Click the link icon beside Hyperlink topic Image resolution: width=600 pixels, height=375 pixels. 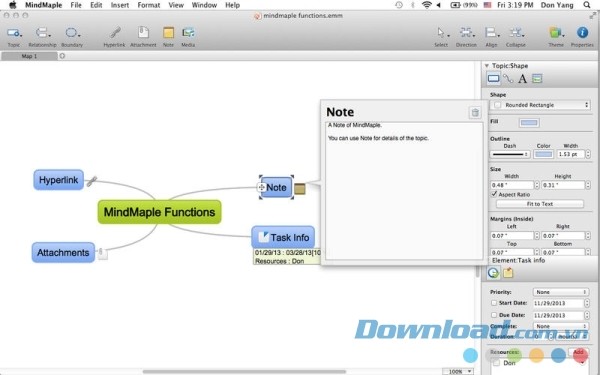pyautogui.click(x=91, y=181)
